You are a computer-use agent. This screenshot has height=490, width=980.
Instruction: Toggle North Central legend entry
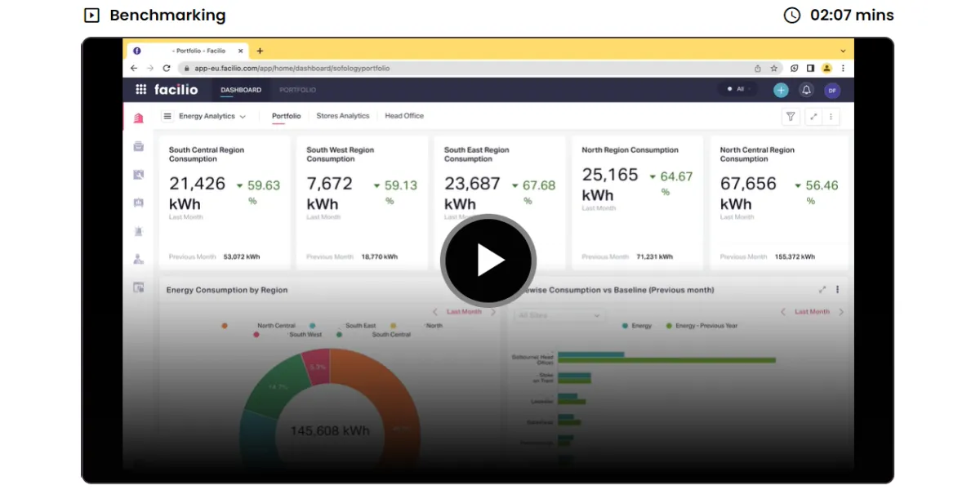coord(276,326)
